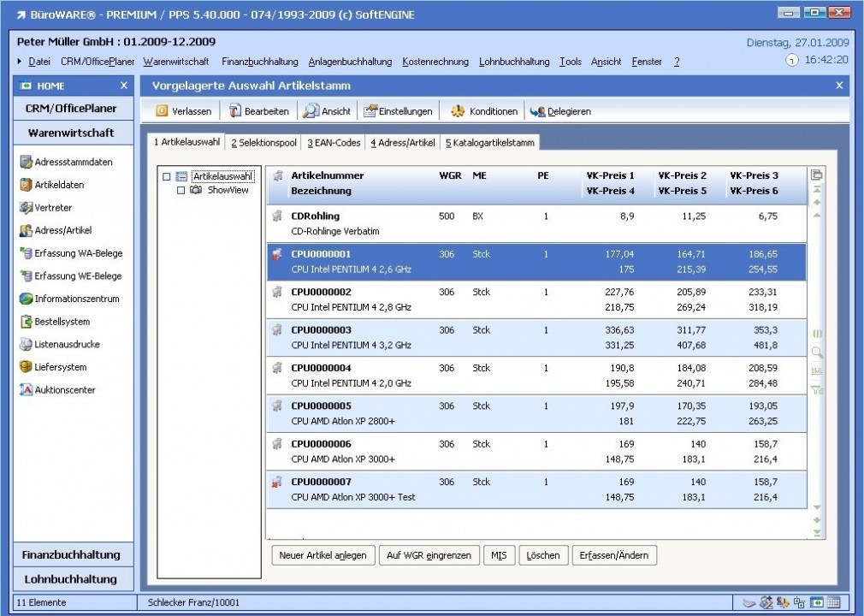
Task: Open Informationszentrum in the sidebar
Action: (x=69, y=299)
